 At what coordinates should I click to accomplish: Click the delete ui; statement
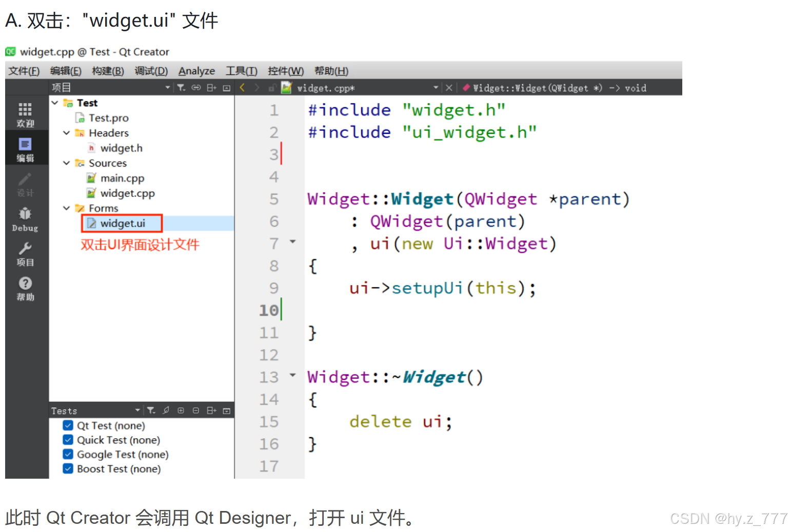tap(401, 421)
